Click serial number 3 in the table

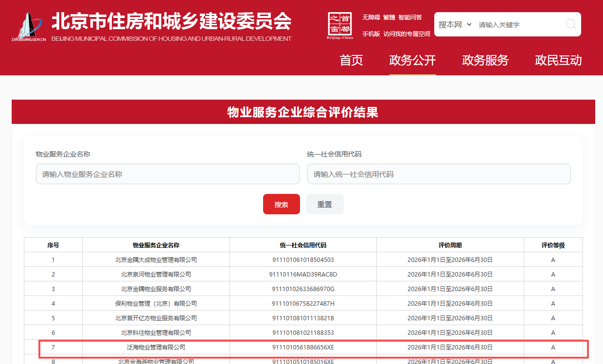click(53, 289)
